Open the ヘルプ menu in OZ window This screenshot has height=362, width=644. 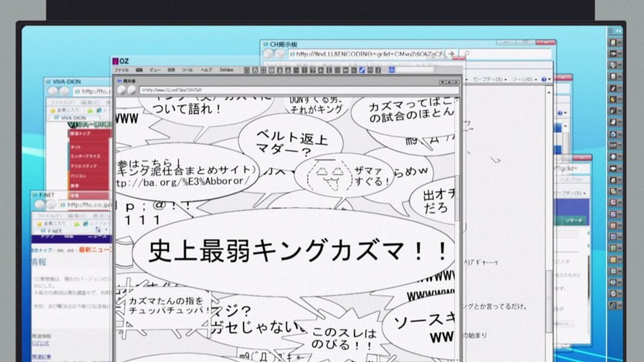[x=207, y=70]
